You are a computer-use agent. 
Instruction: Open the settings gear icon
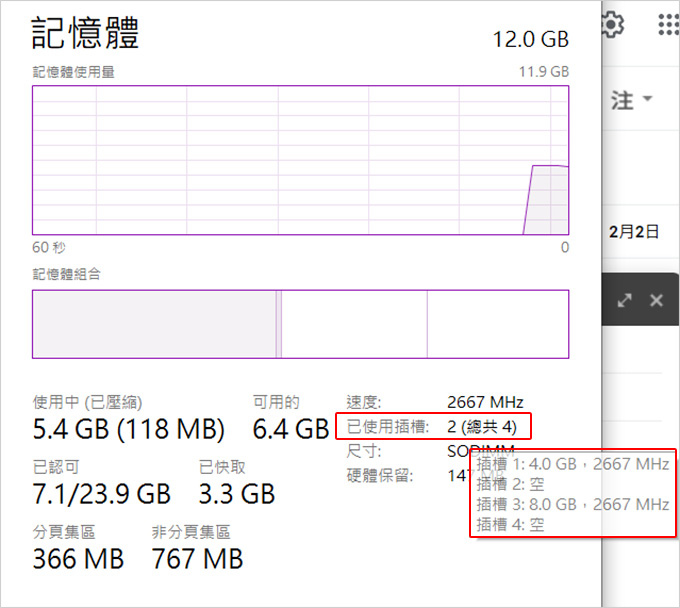613,24
